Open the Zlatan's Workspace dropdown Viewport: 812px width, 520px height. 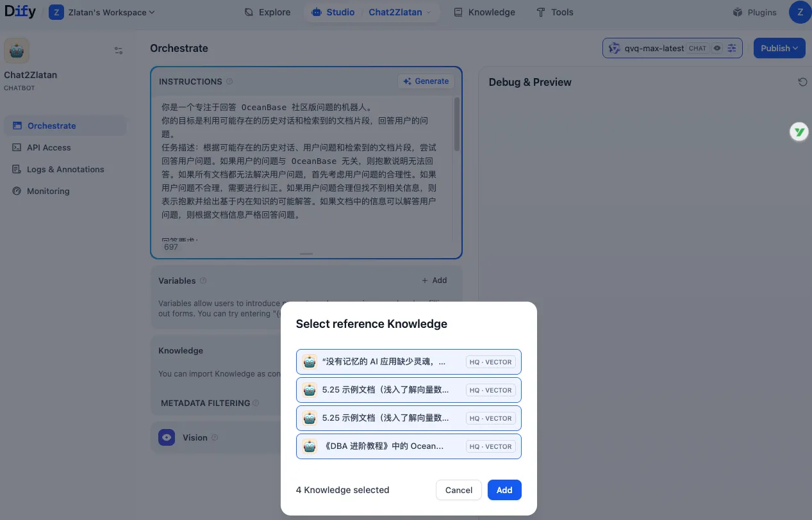click(x=103, y=12)
